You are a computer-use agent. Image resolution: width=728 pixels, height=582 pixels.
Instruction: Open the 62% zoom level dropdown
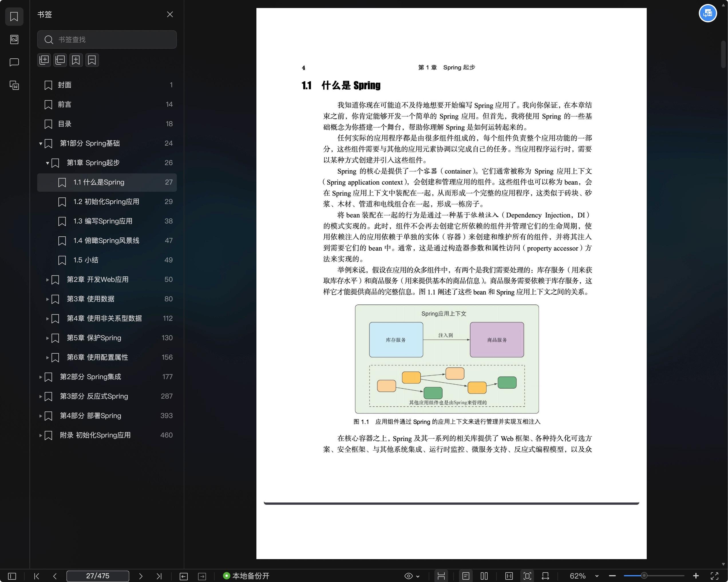tap(584, 576)
